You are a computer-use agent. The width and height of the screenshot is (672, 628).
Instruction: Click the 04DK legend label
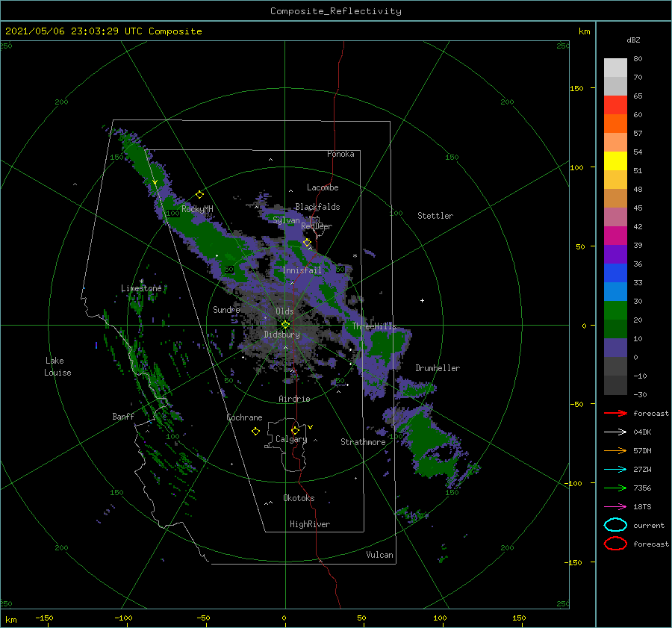tap(642, 432)
